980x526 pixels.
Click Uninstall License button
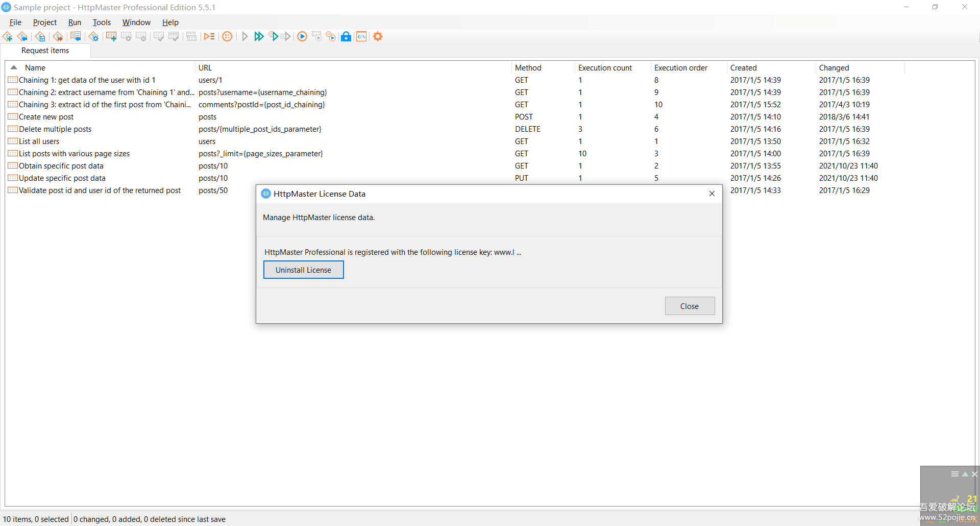(304, 270)
